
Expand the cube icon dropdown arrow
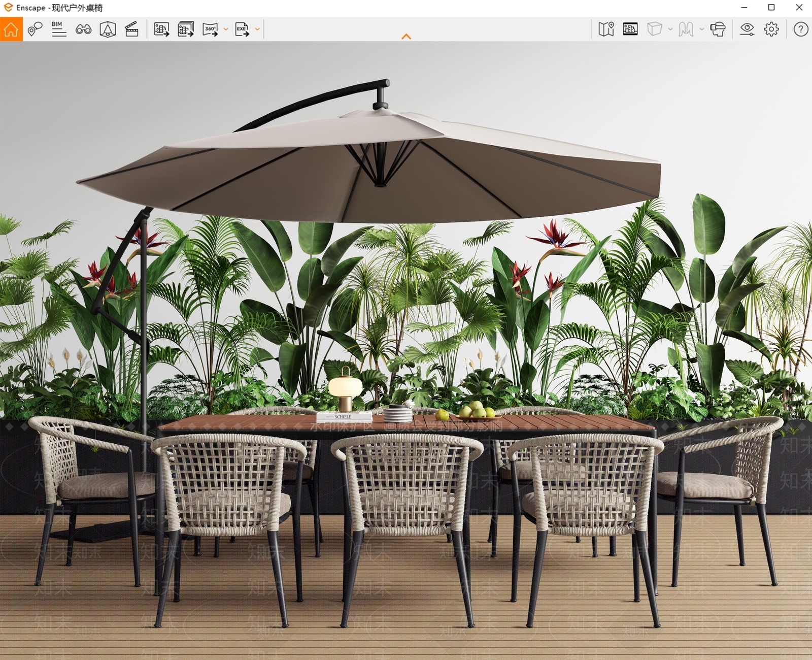(670, 29)
